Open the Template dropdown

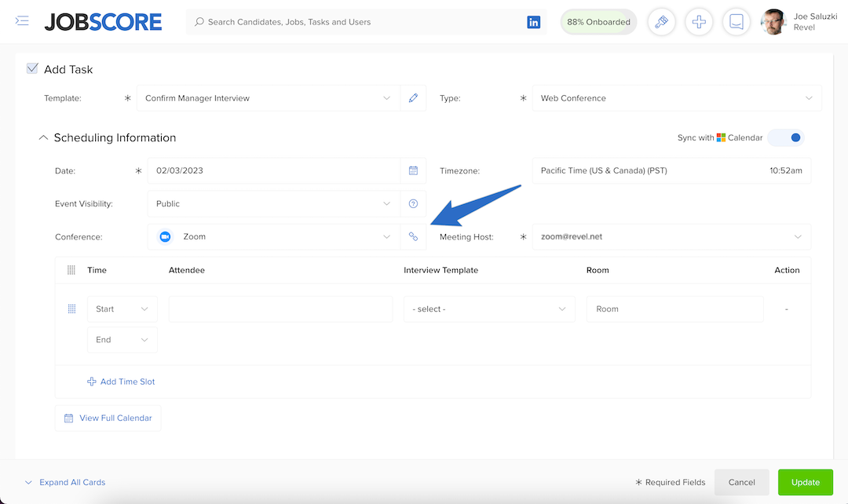click(269, 98)
